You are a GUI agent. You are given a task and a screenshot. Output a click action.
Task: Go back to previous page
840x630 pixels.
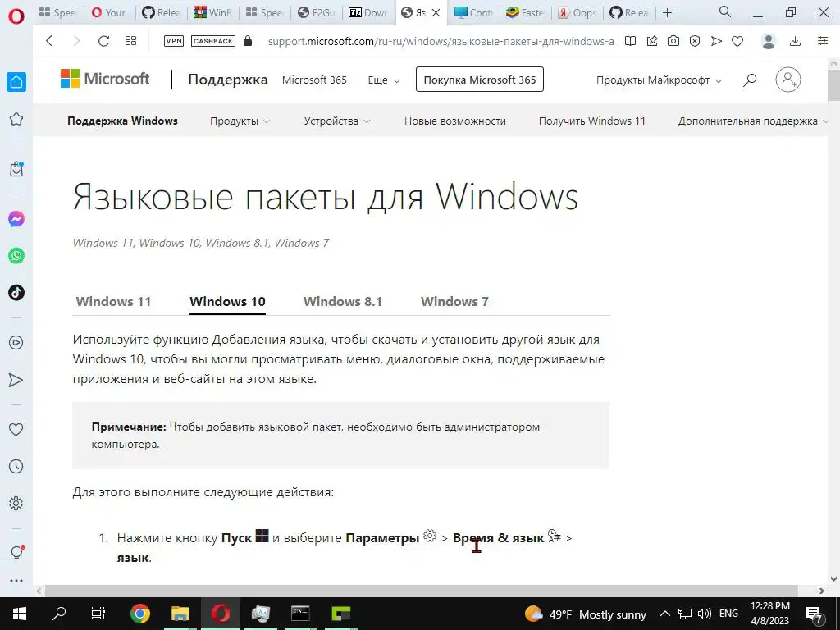[x=49, y=41]
